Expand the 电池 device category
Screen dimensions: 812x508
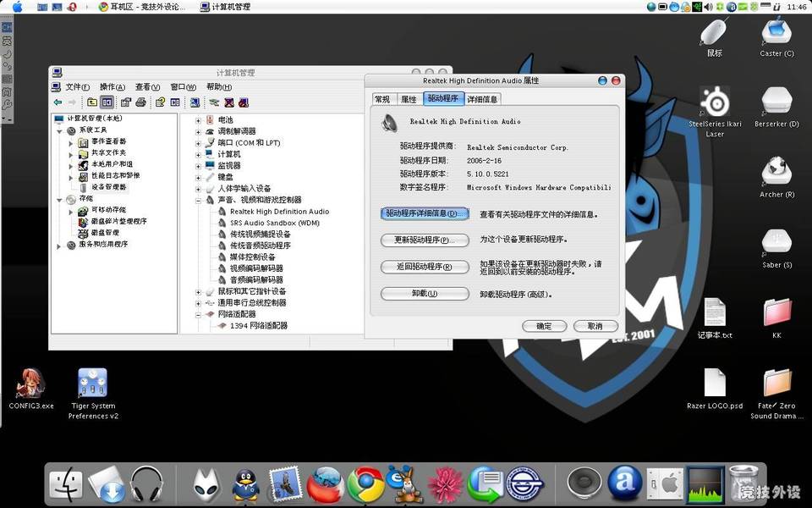pos(199,120)
